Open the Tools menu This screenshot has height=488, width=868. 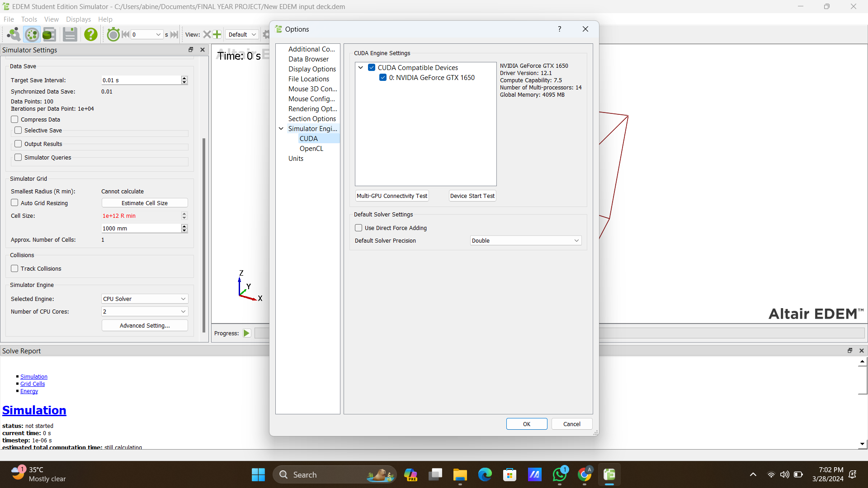tap(29, 19)
